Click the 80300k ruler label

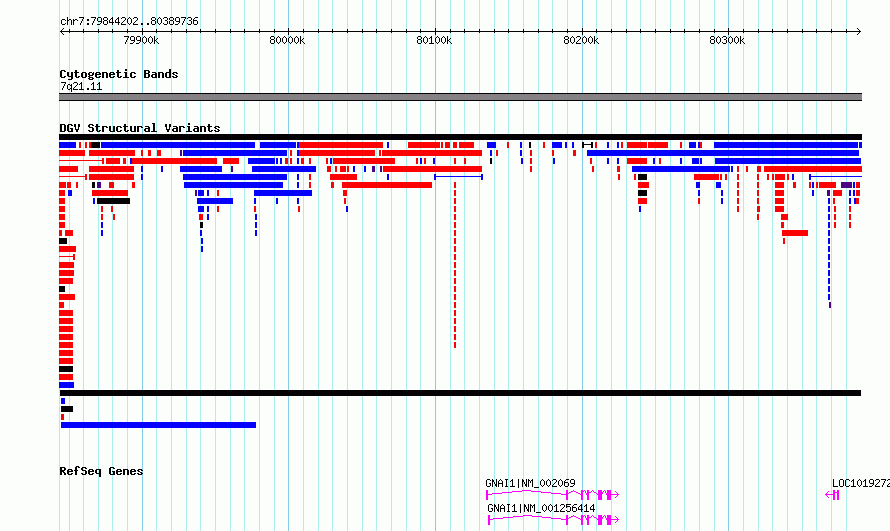click(x=728, y=40)
